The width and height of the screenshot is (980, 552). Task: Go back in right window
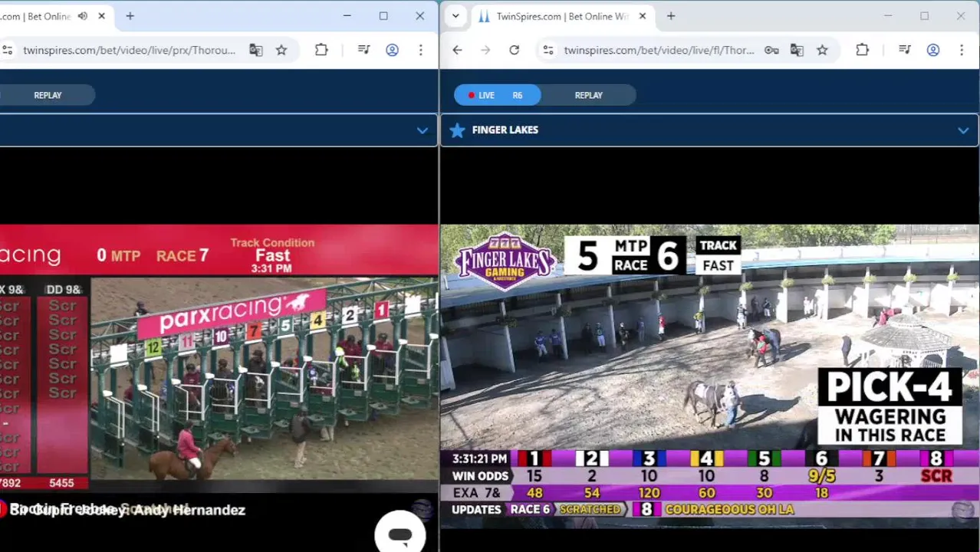click(x=457, y=50)
